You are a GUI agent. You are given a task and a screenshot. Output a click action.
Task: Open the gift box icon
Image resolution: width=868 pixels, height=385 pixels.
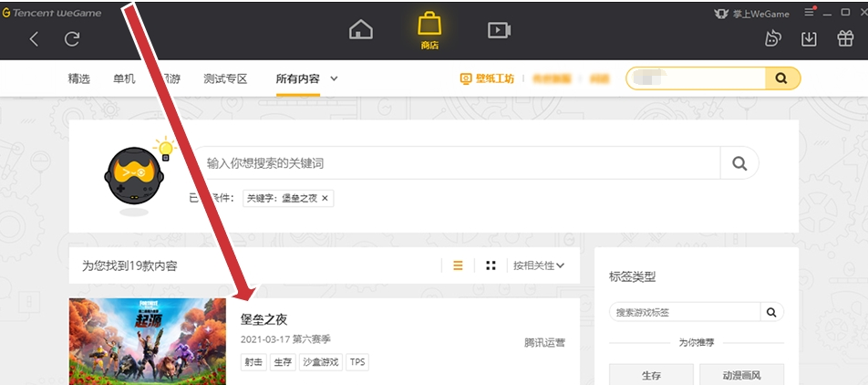coord(844,38)
